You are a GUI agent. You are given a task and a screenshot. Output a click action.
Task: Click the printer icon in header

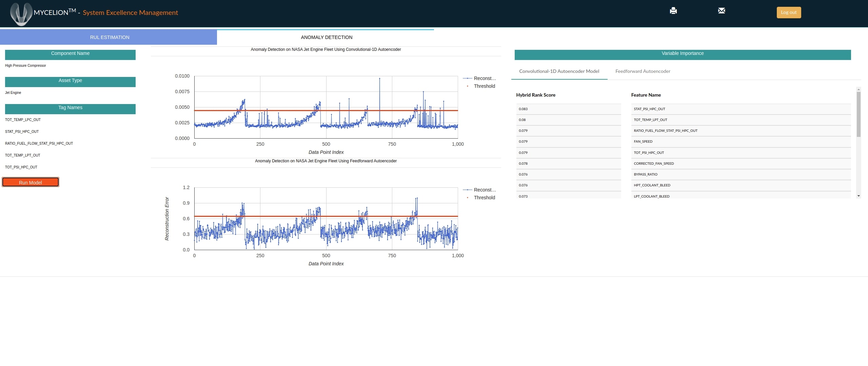673,11
